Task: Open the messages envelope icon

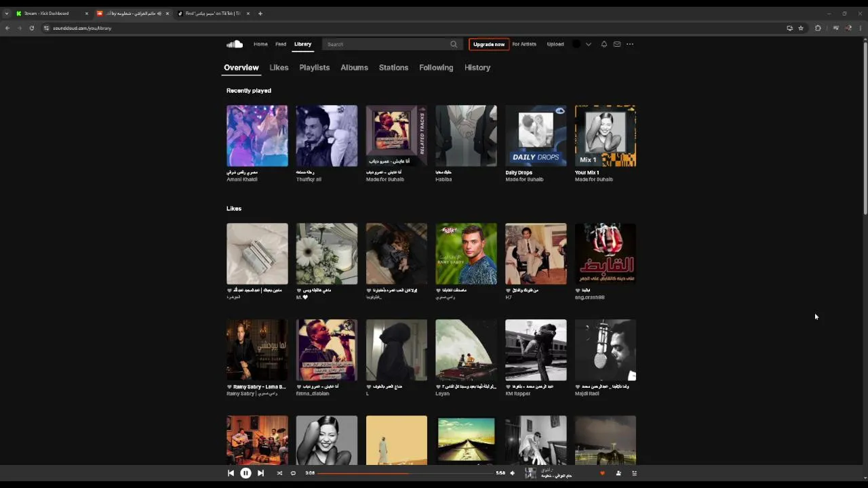Action: 617,44
